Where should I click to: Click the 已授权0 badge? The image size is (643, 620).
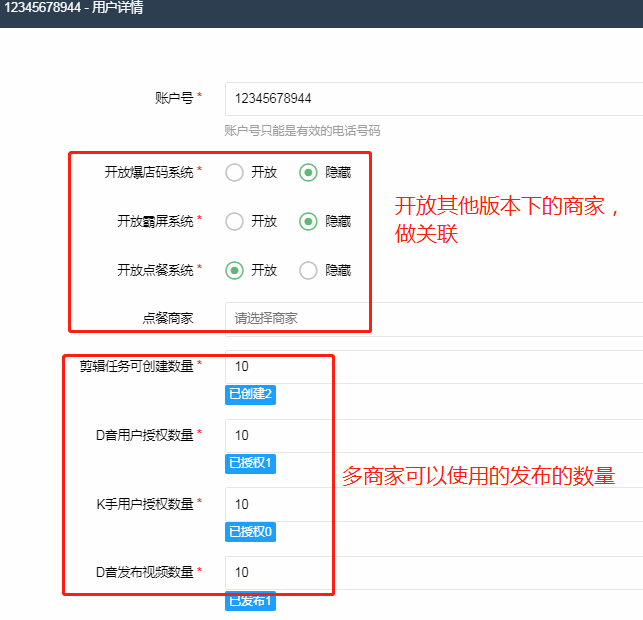250,532
